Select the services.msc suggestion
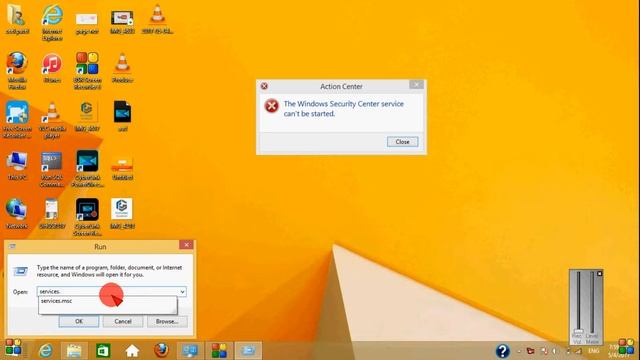Viewport: 640px width, 360px height. 108,301
